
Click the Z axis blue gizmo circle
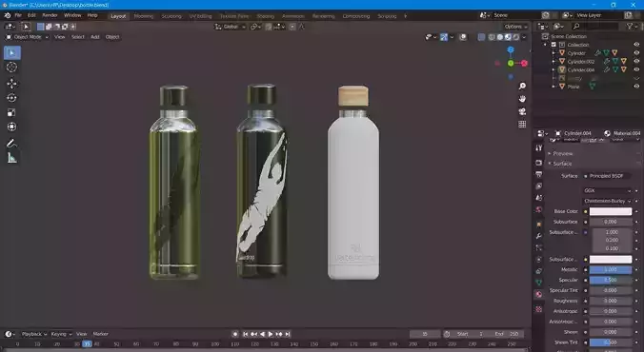point(511,49)
